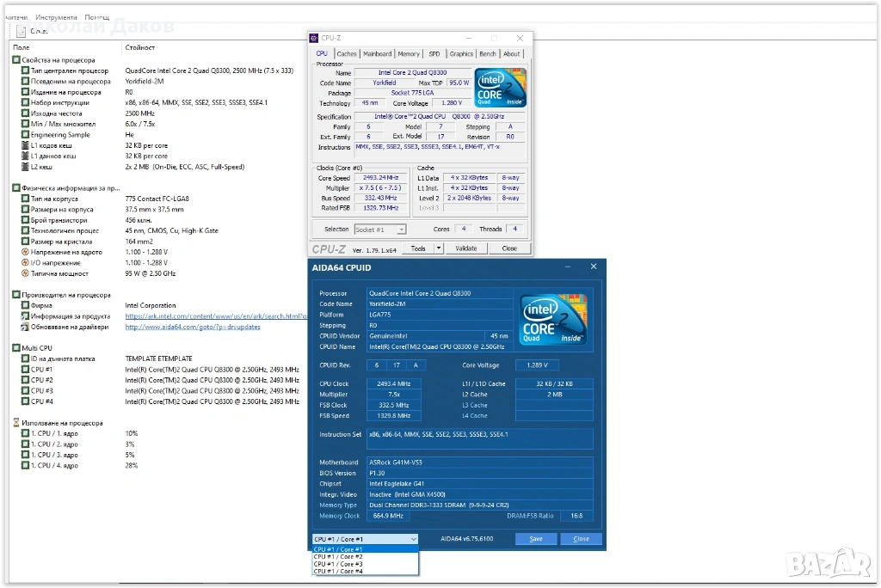Click the icon next to Intel Corporation manufacturer row
The width and height of the screenshot is (881, 588).
coord(25,305)
